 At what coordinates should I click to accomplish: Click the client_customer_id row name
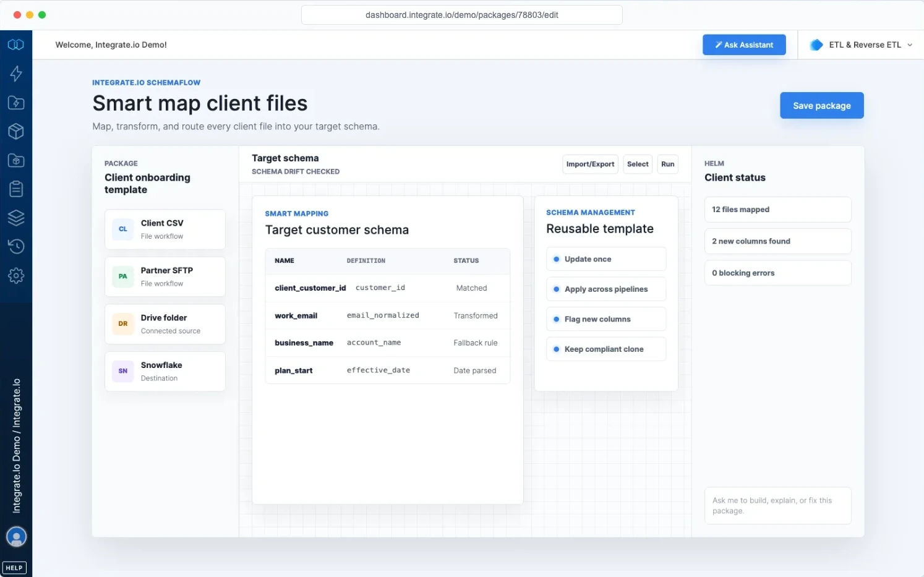click(310, 288)
